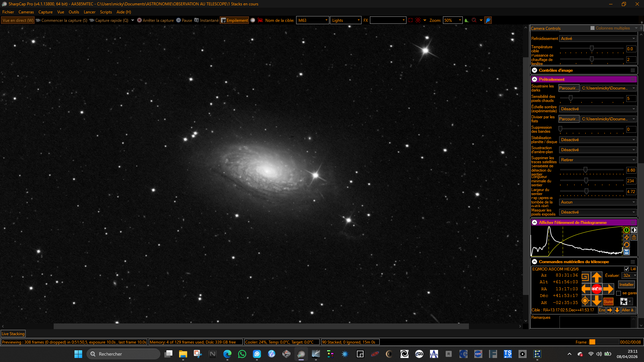Adjust the Sensibilité des pixels chauds slider

pos(571,99)
